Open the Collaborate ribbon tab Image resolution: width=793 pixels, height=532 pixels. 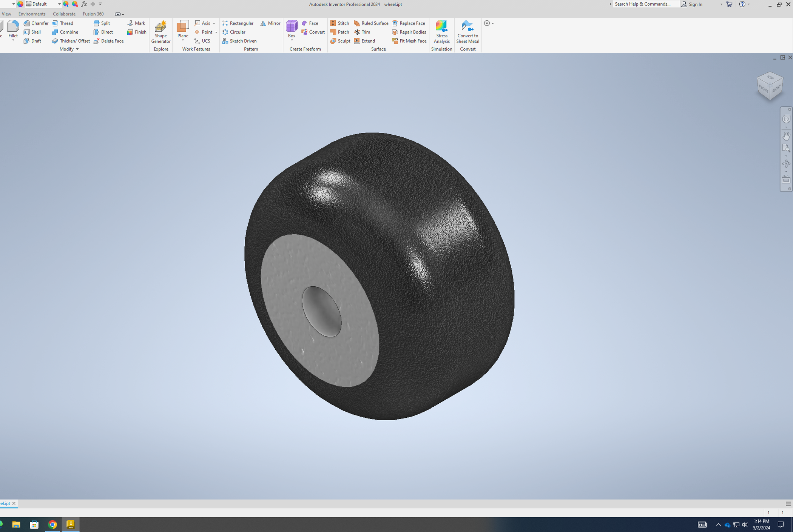[x=64, y=14]
